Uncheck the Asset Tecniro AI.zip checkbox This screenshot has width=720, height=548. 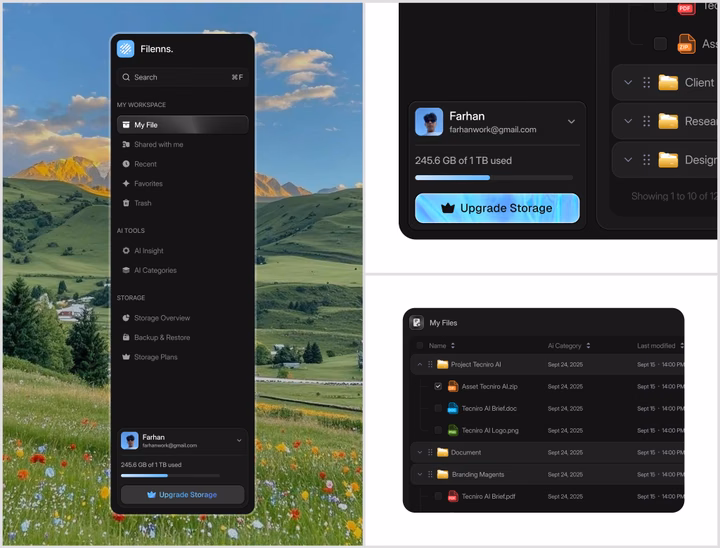pyautogui.click(x=438, y=386)
